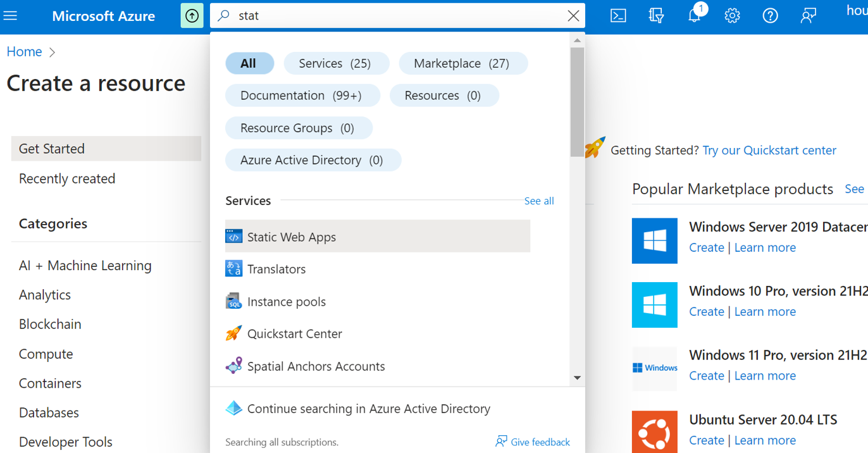The image size is (868, 453).
Task: Open Spatial Anchors Accounts result
Action: [316, 366]
